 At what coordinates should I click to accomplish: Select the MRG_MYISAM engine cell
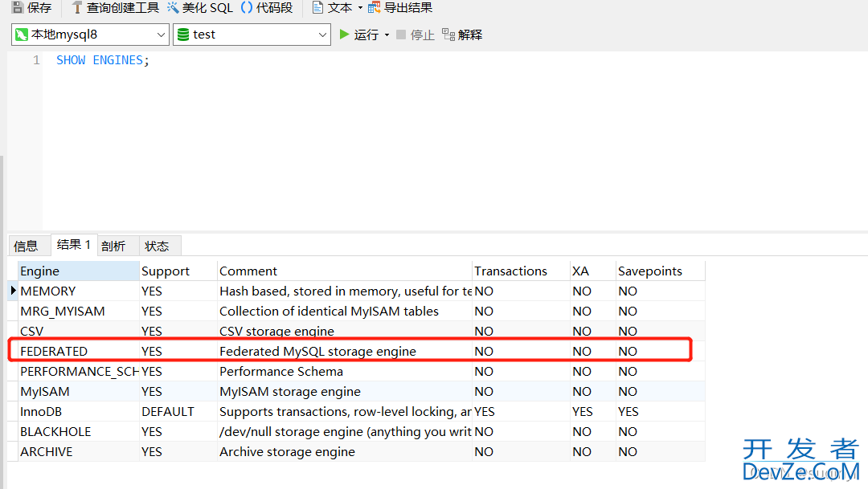click(x=78, y=311)
